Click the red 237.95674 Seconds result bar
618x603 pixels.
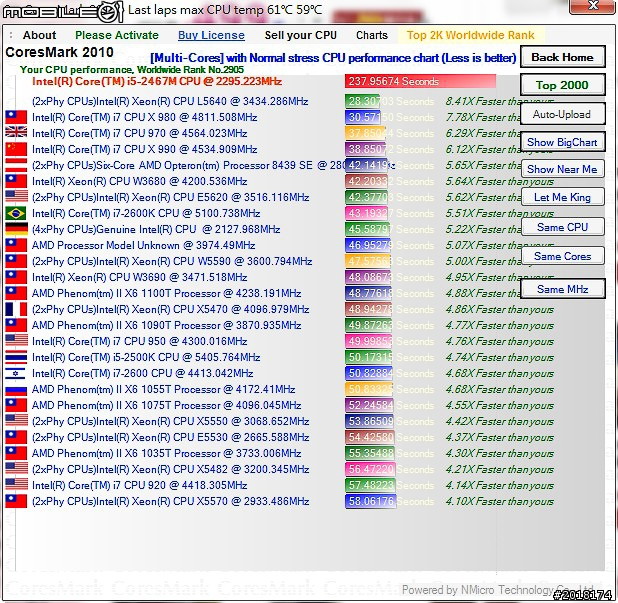click(421, 82)
